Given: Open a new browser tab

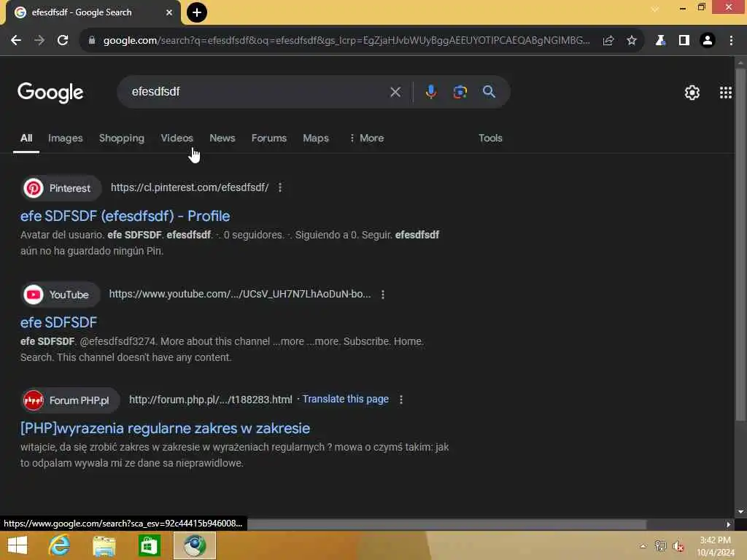Looking at the screenshot, I should tap(197, 12).
